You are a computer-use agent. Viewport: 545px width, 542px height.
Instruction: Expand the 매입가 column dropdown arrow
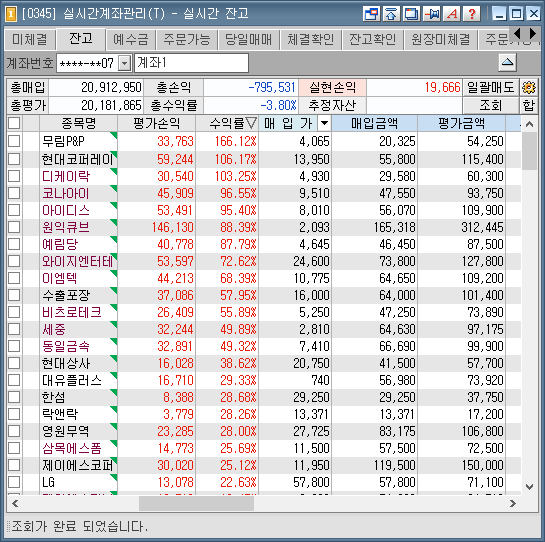pyautogui.click(x=324, y=123)
